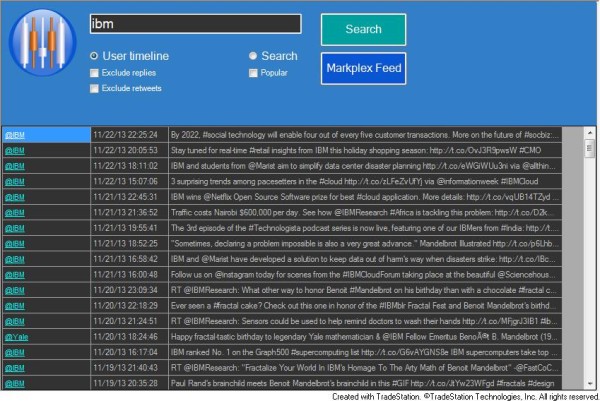Click tweet starting 'By 2022, #social technology'
Viewport: 600px width, 401px height.
pos(365,135)
